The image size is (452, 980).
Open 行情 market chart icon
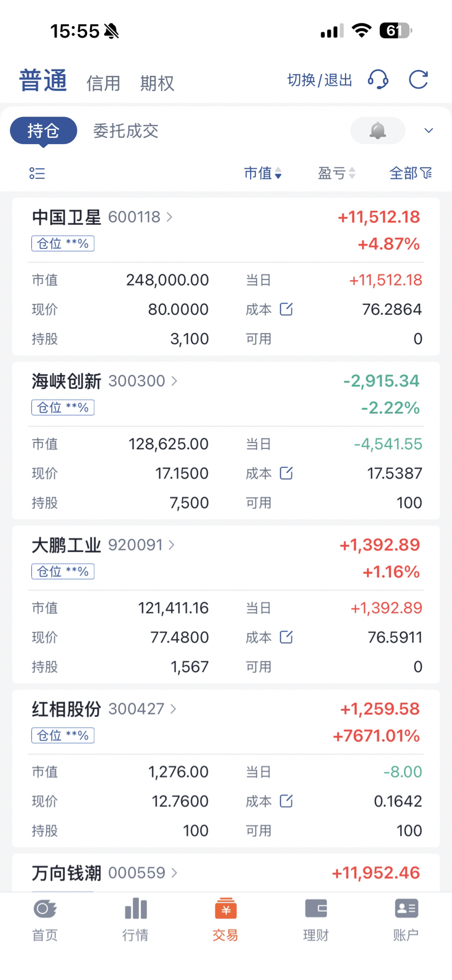coord(135,919)
